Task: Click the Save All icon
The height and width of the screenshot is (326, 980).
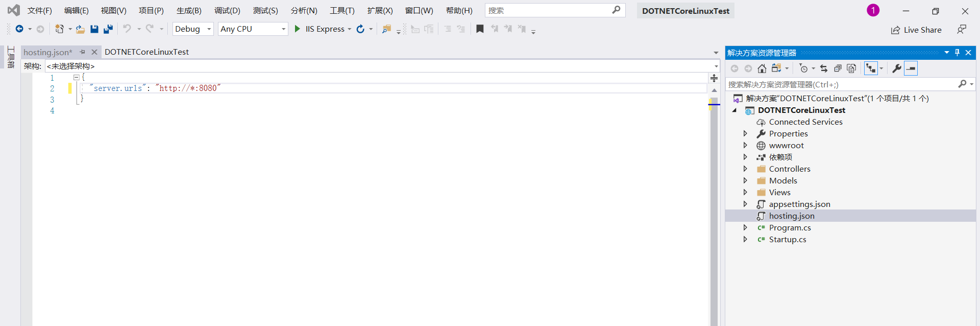Action: coord(108,29)
